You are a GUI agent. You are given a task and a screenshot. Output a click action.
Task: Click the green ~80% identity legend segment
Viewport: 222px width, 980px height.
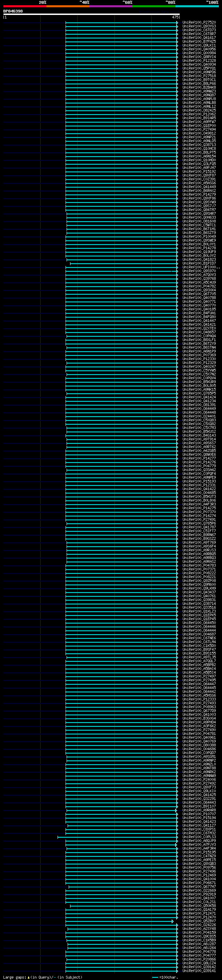coord(154,6)
